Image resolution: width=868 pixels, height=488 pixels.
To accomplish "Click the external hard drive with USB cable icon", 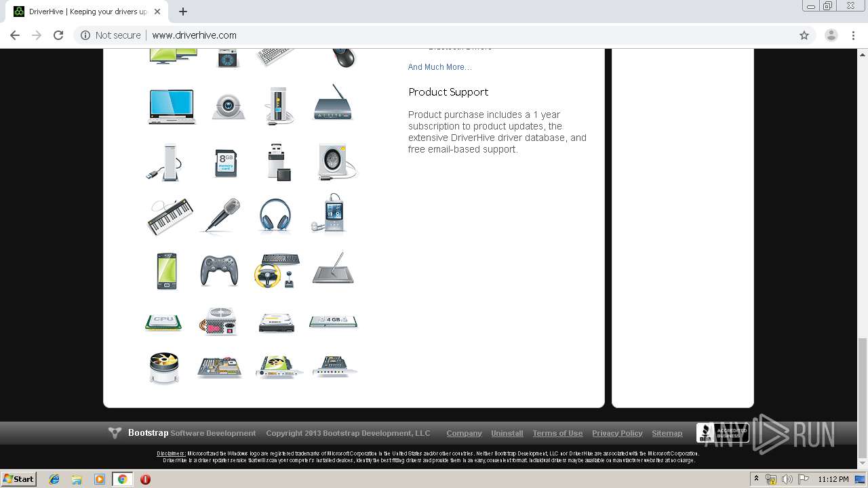I will click(164, 163).
